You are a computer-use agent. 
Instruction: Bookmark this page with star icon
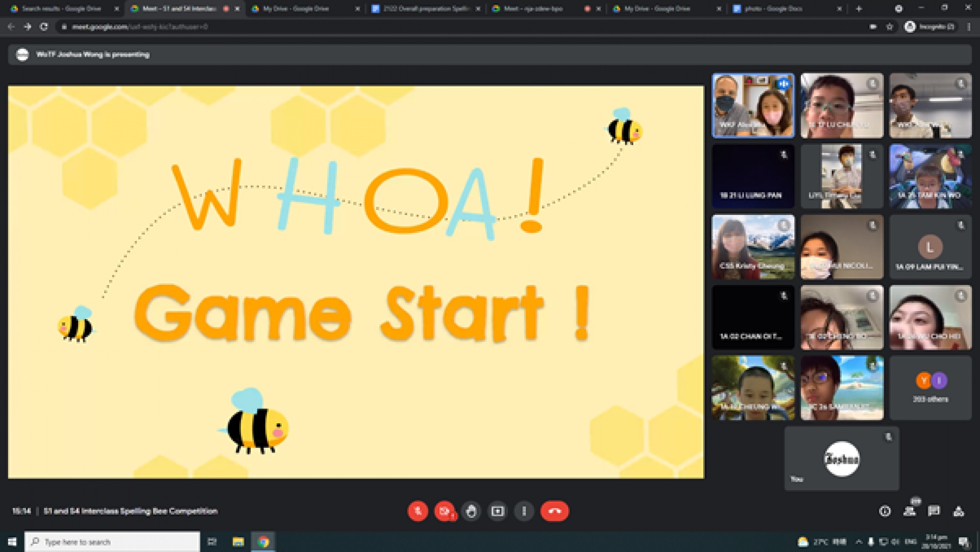[x=890, y=27]
